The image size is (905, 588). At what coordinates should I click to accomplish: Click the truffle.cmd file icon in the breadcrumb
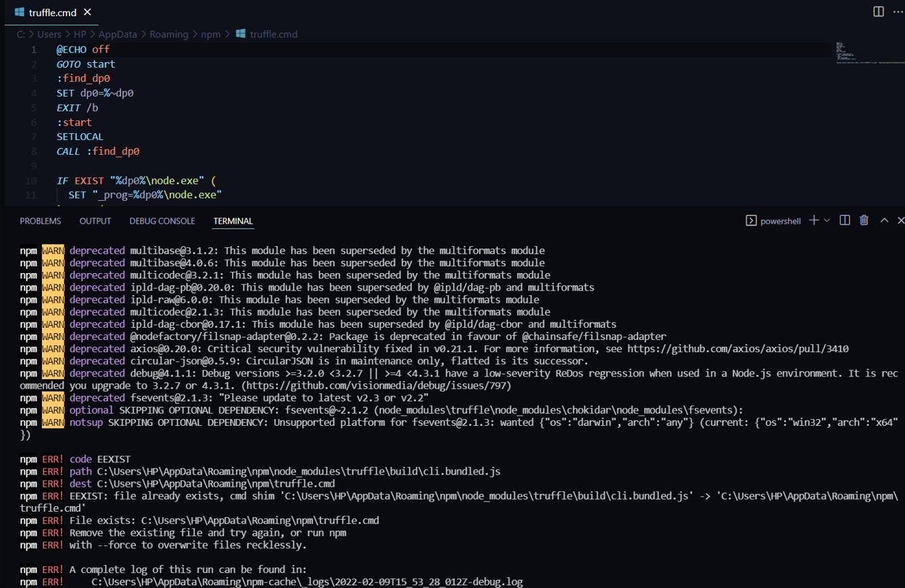pos(241,34)
